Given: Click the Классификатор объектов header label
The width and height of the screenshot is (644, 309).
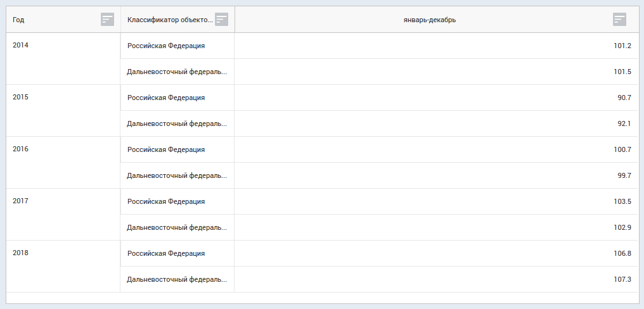Looking at the screenshot, I should click(170, 20).
